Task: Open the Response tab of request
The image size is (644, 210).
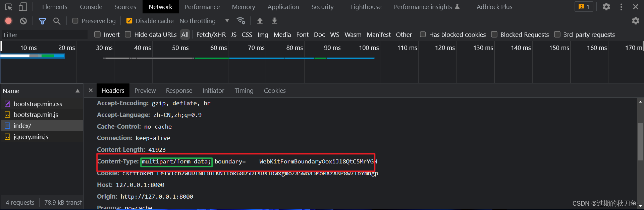Action: pos(179,90)
